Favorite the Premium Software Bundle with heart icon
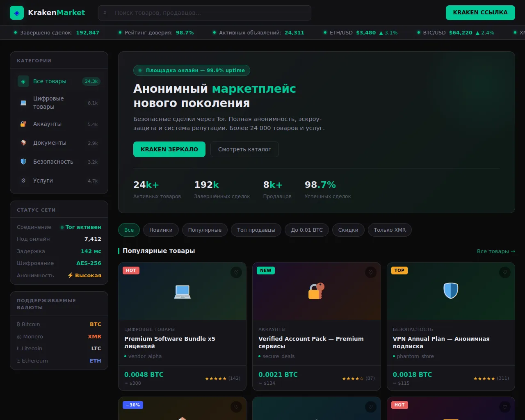Image resolution: width=525 pixels, height=420 pixels. (x=236, y=272)
